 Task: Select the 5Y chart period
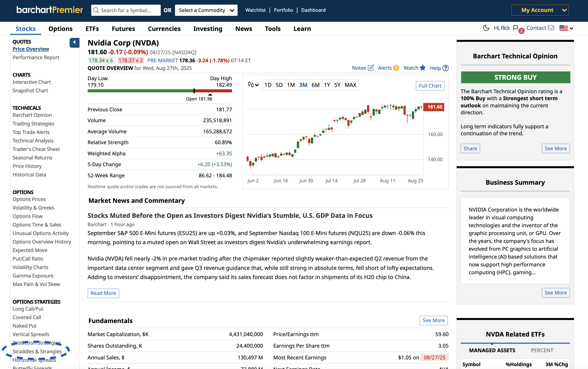coord(337,85)
